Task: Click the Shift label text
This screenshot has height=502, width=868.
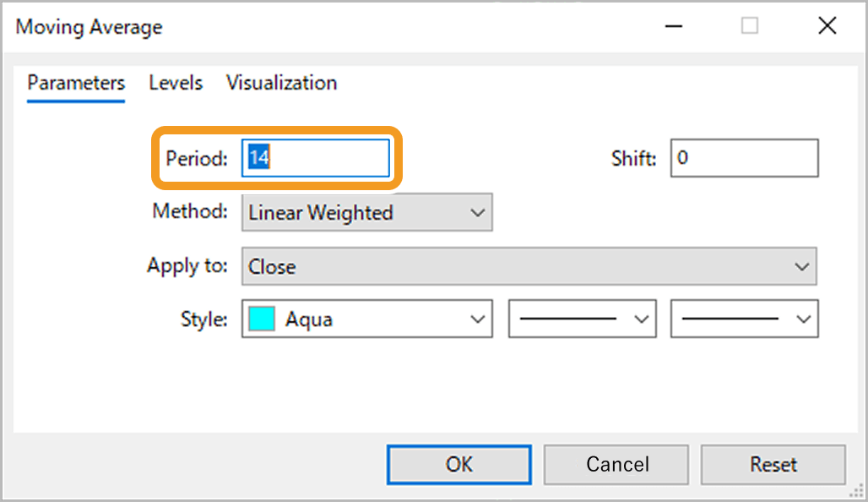Action: 633,158
